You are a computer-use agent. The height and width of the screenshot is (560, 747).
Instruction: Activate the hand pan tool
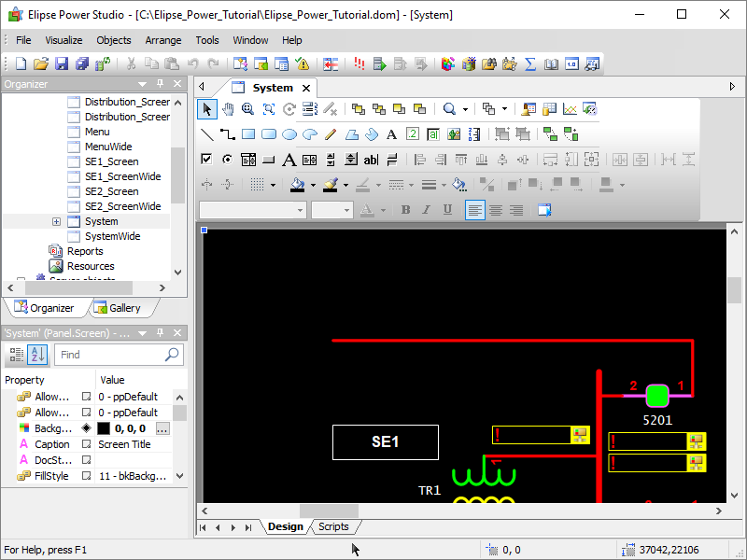pyautogui.click(x=227, y=109)
